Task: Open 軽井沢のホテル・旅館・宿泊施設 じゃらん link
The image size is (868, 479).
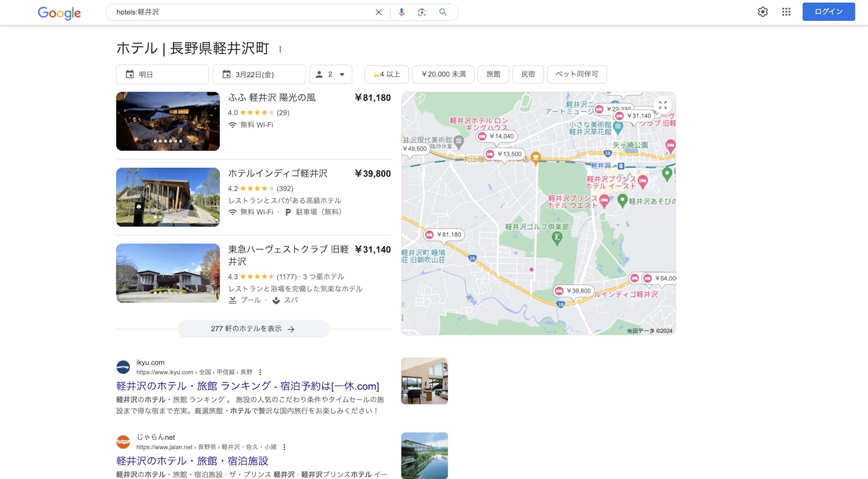Action: coord(192,461)
